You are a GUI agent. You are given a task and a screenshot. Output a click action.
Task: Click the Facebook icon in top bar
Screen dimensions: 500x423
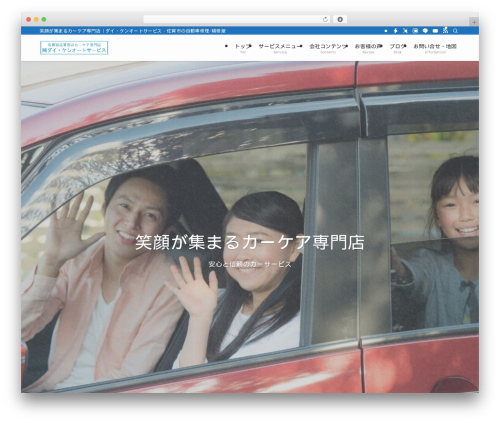(395, 31)
